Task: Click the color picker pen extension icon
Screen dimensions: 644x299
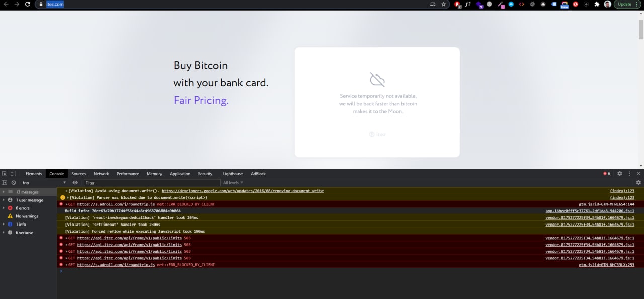Action: point(501,5)
